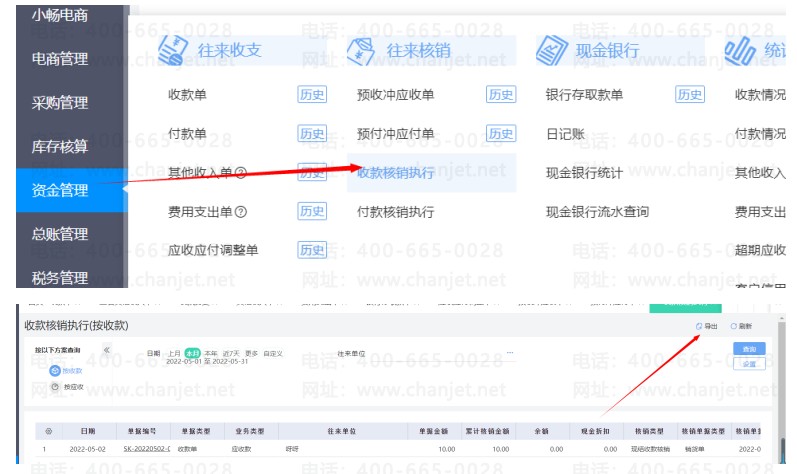The image size is (797, 474).
Task: Click the 日期 column header
Action: pyautogui.click(x=88, y=431)
